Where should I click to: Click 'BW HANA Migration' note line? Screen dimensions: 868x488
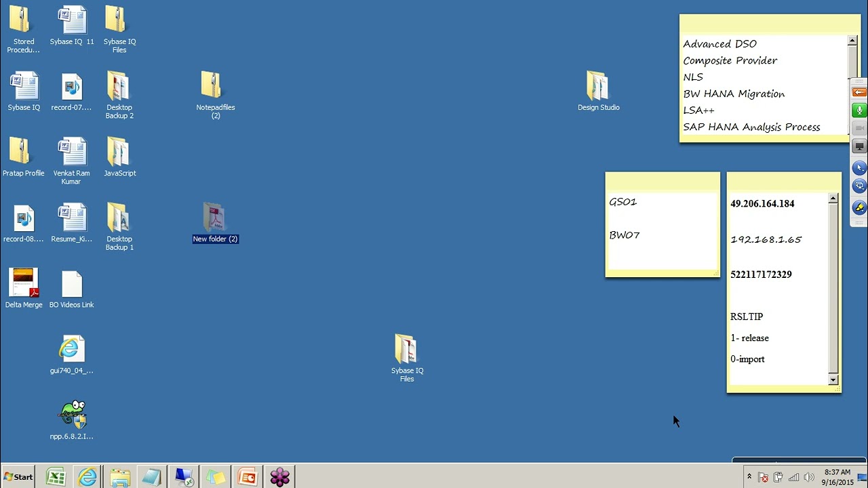click(734, 94)
